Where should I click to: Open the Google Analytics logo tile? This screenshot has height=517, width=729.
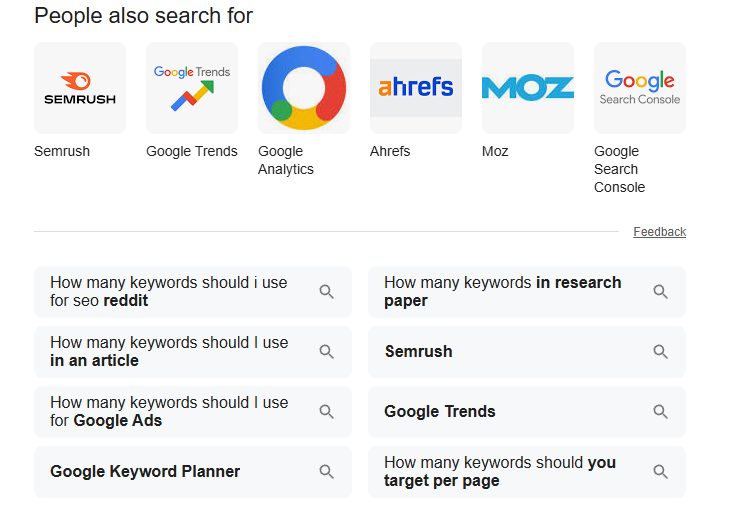coord(304,88)
